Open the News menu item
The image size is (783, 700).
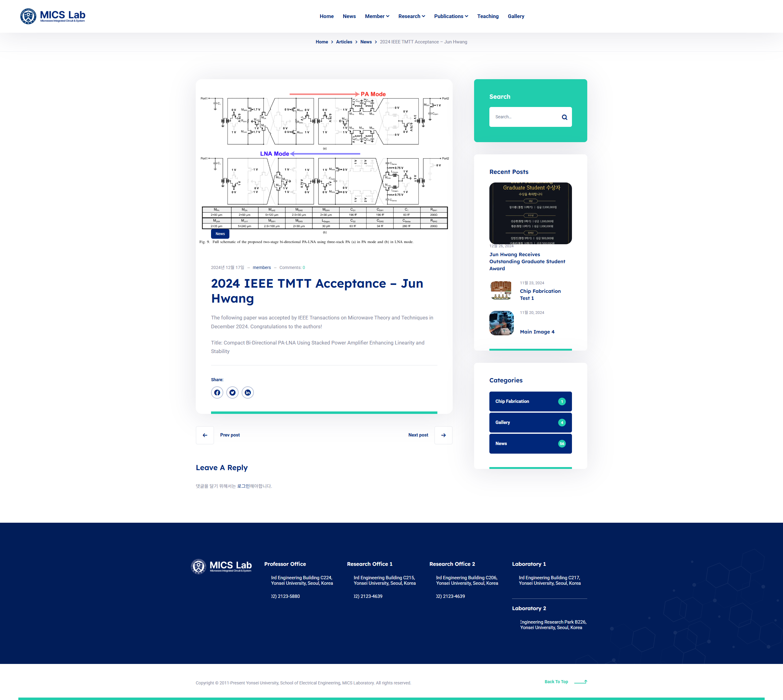pos(349,16)
